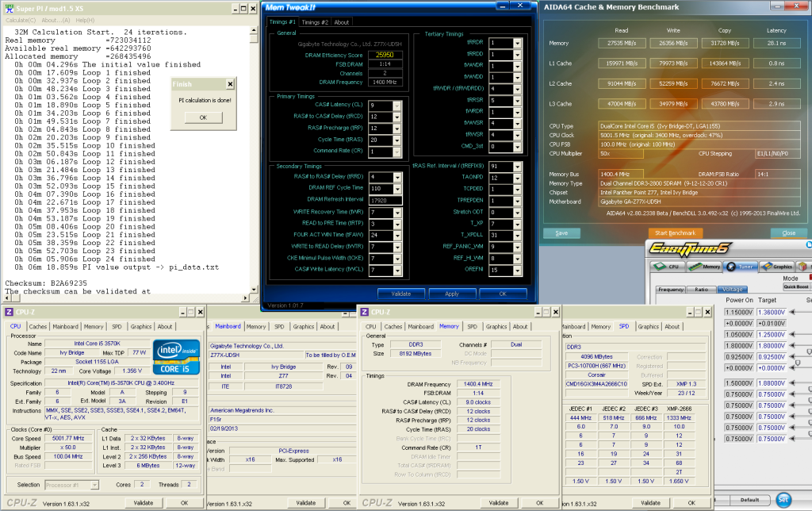Click the CPU-Z logo icon in the memory timings window title bar

[x=365, y=312]
